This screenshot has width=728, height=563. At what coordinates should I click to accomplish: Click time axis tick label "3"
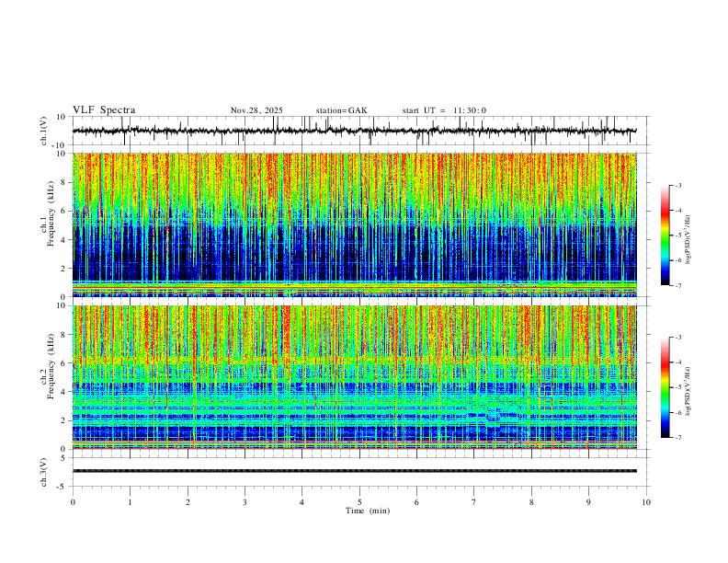point(245,502)
